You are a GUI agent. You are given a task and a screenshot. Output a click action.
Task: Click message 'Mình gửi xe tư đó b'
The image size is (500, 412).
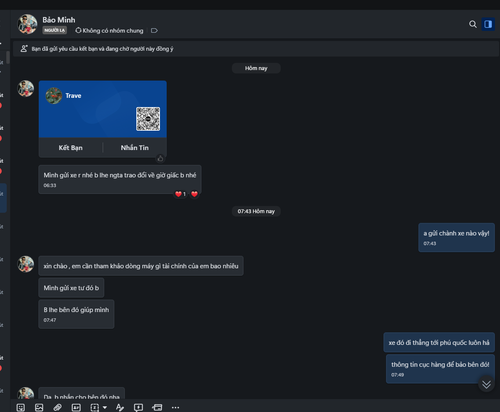(71, 288)
